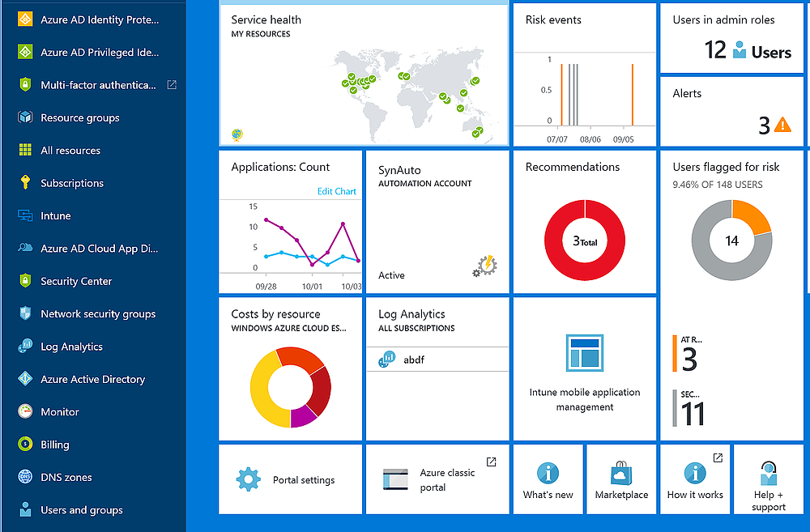Click the Help + support person icon

(x=768, y=473)
